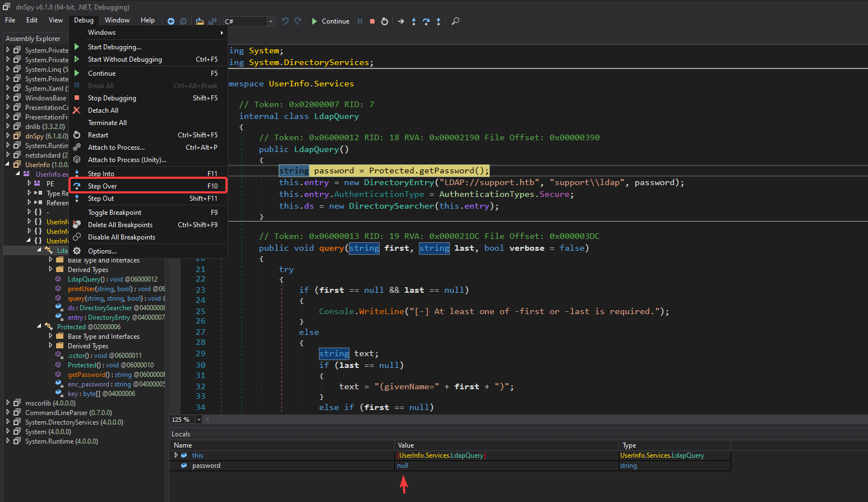Open the Search magnifier icon in toolbar
Viewport: 868px width, 502px height.
455,21
